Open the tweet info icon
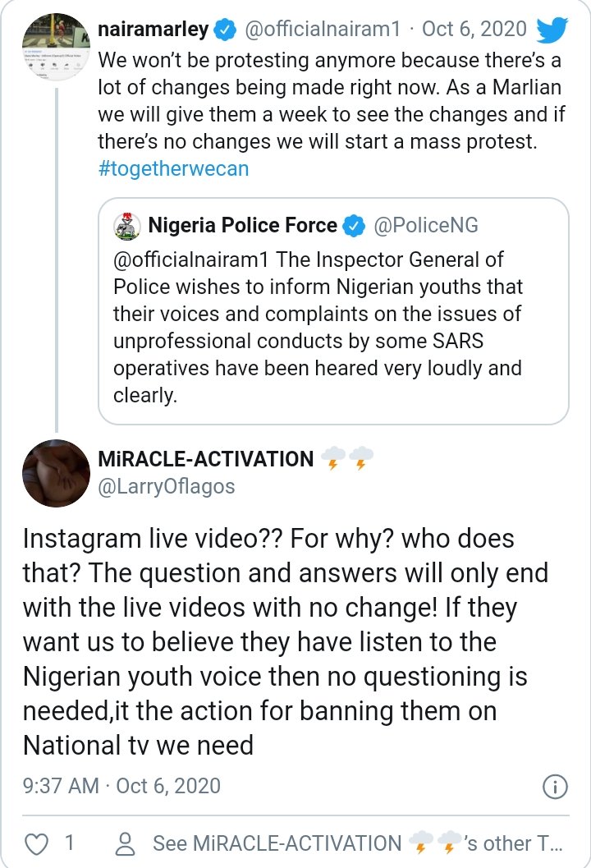 coord(556,786)
